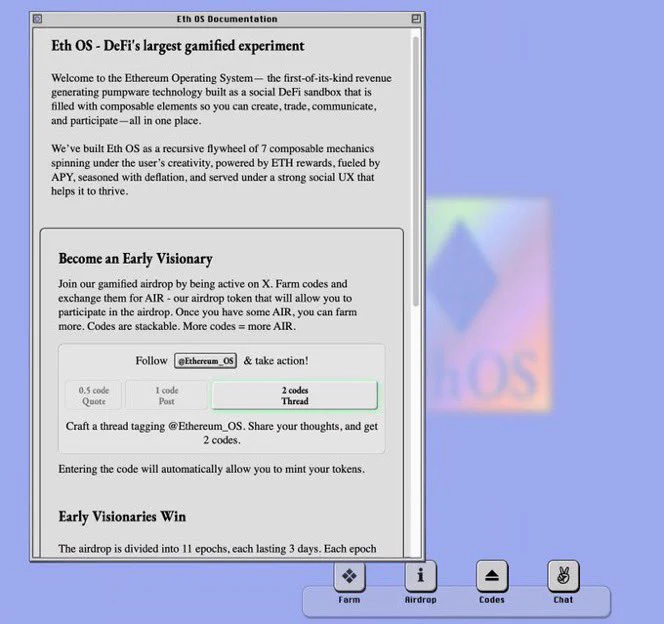Click the 'Craft a thread tagging @Ethereum_OS' description

pos(221,433)
